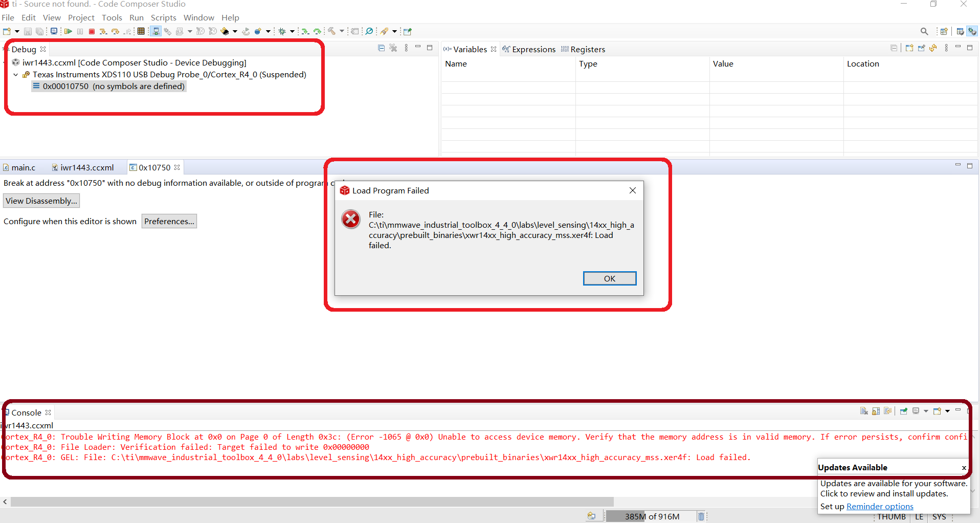Toggle Scroll Lock in the Console toolbar

point(876,411)
